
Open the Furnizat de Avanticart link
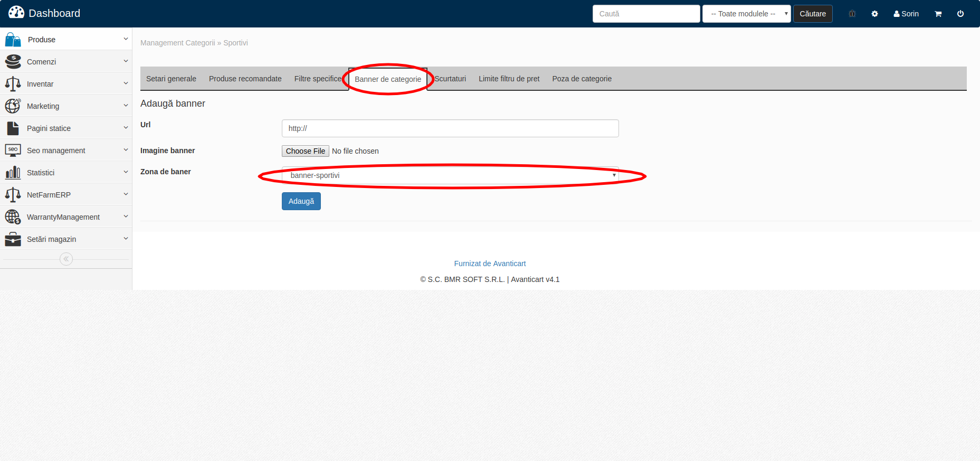(x=490, y=264)
